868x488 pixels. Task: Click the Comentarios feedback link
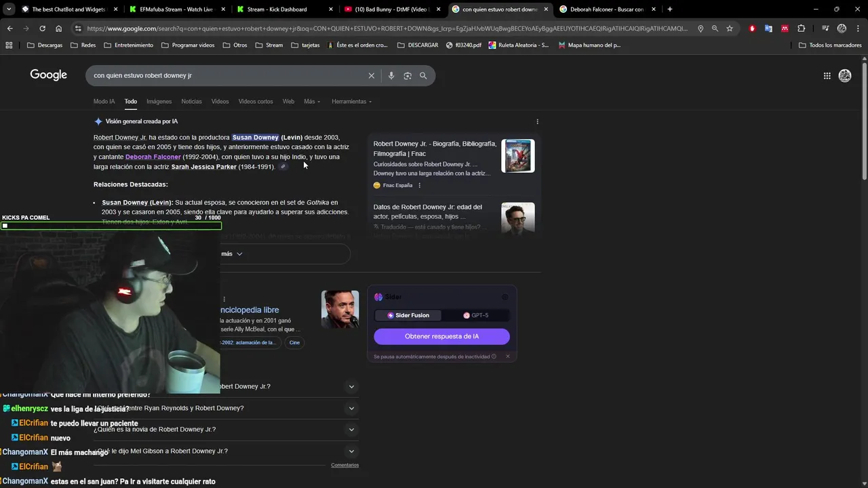click(x=344, y=466)
